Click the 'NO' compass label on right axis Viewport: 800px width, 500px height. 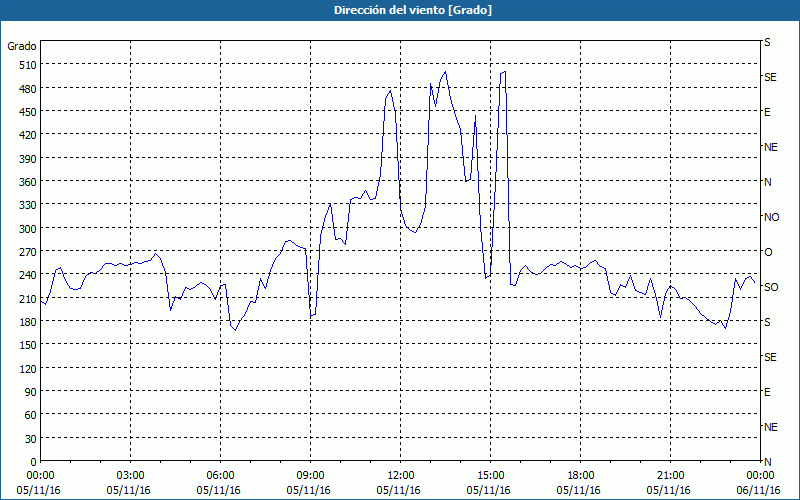coord(771,217)
